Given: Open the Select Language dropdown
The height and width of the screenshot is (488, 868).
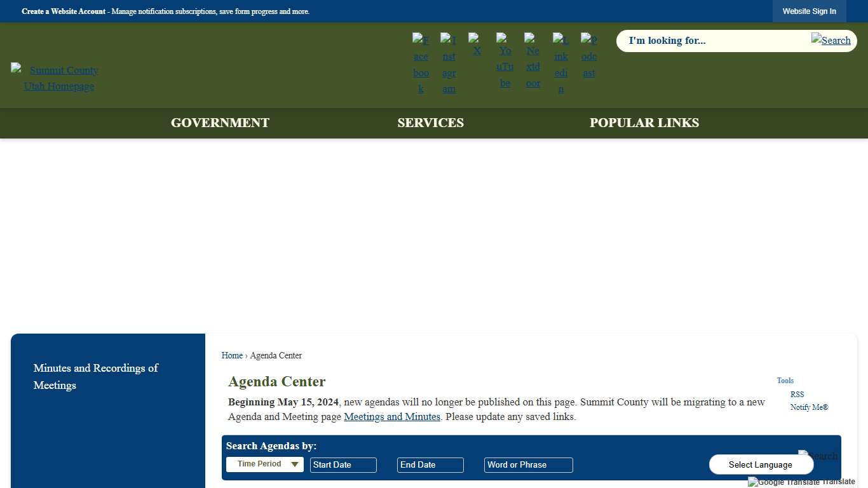Looking at the screenshot, I should click(761, 464).
